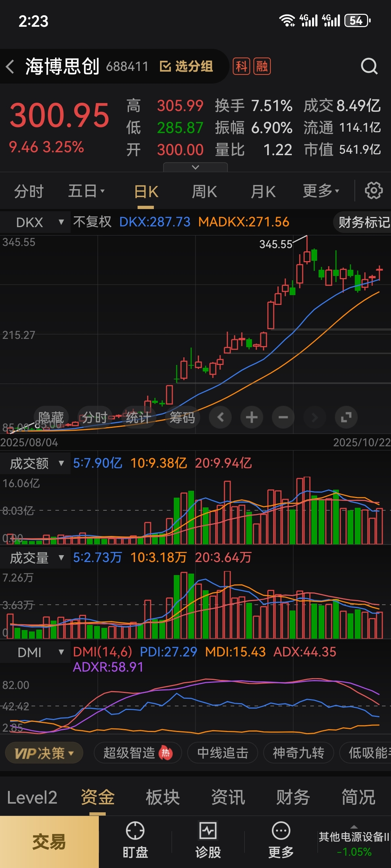Select 超级智造 indicator chip
The image size is (391, 868).
(138, 753)
